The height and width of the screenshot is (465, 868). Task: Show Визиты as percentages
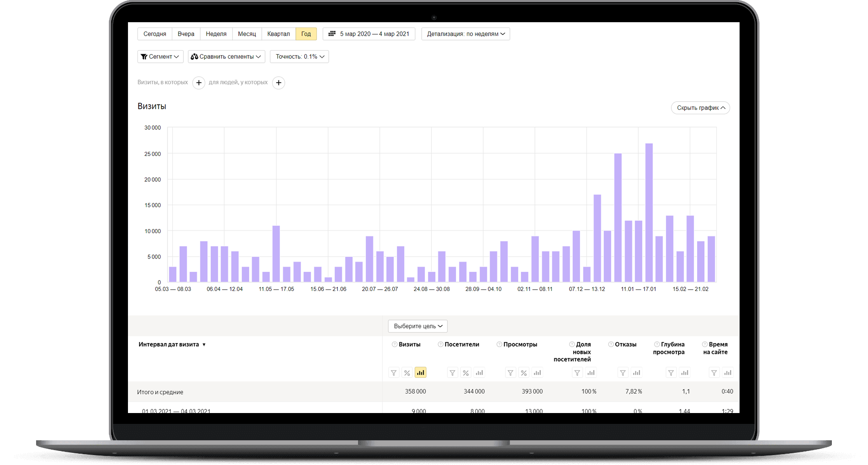pyautogui.click(x=407, y=373)
